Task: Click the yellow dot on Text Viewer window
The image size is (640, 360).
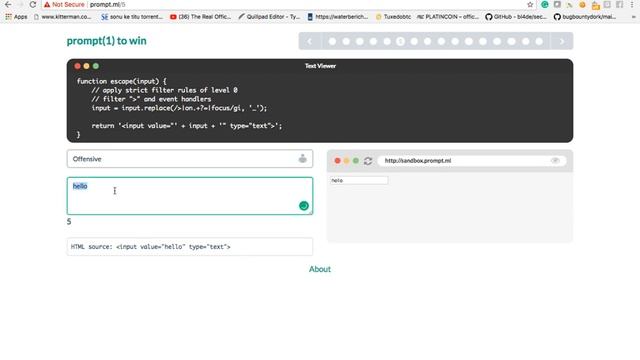Action: point(87,66)
